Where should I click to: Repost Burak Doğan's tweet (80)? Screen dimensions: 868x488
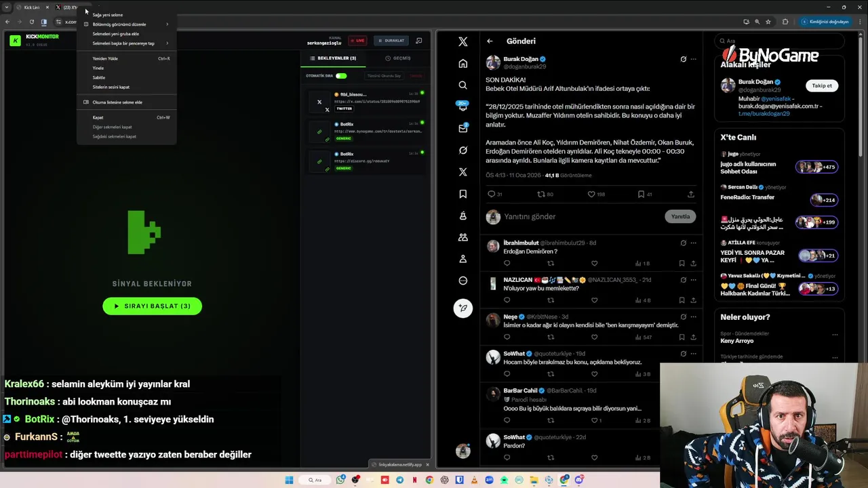click(545, 195)
